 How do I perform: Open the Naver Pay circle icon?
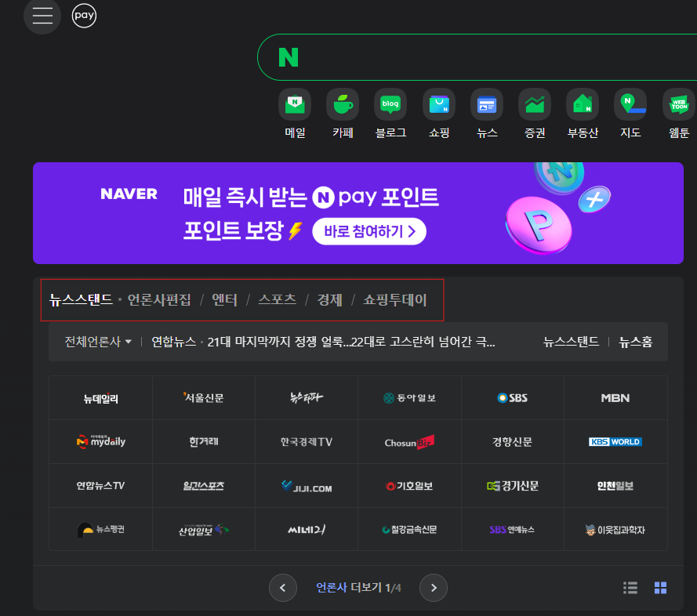point(84,16)
